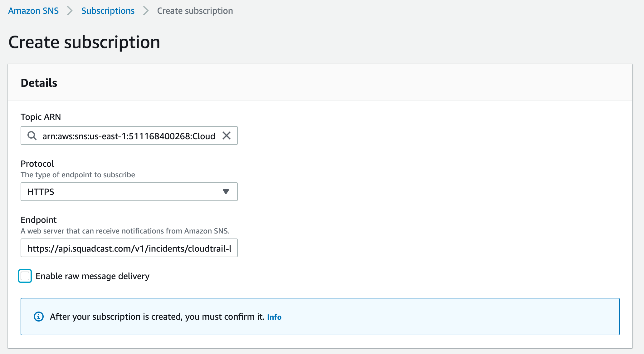Click the Protocol dropdown arrow triangle
Viewport: 644px width, 354px height.
[226, 192]
